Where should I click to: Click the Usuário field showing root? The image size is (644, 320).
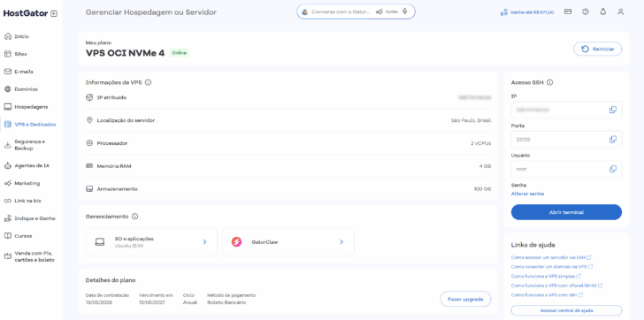(x=566, y=169)
